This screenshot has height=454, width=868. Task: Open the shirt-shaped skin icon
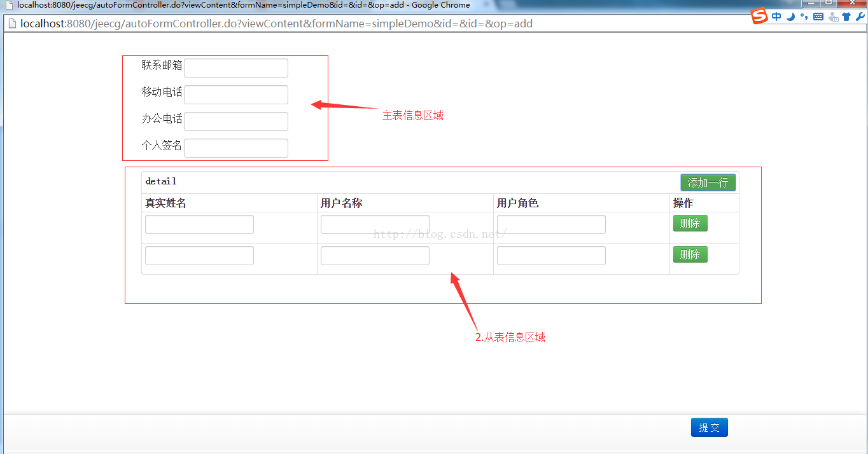pyautogui.click(x=846, y=17)
